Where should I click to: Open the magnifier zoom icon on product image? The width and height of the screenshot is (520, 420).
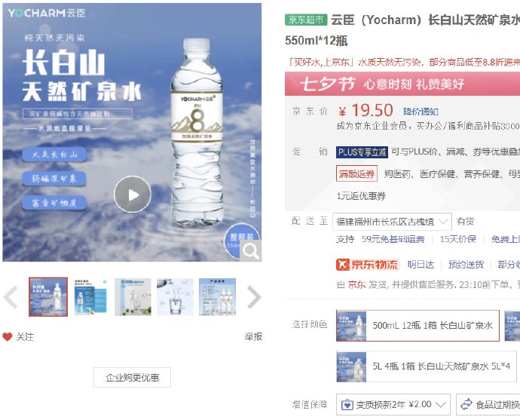coord(251,251)
